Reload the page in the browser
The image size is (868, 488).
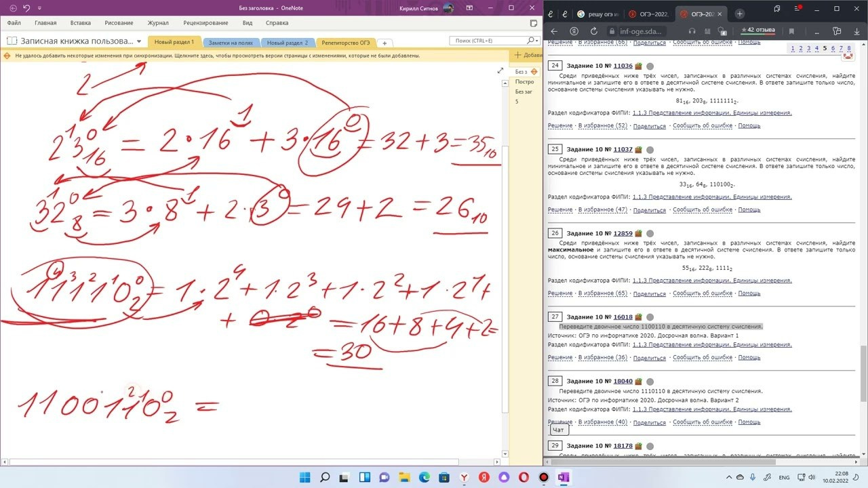(594, 31)
